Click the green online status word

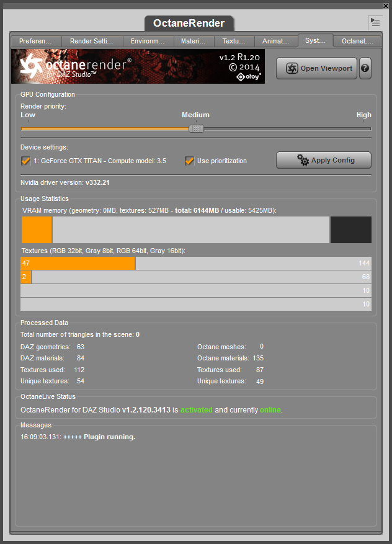point(270,410)
